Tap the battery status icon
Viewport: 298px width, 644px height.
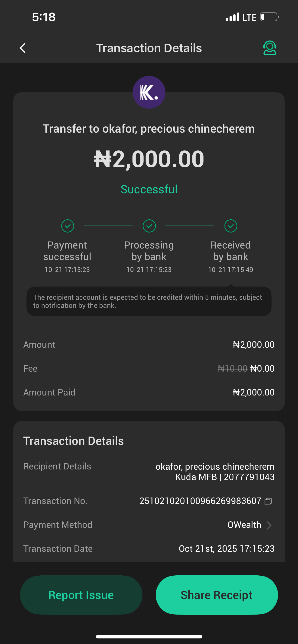(x=269, y=17)
